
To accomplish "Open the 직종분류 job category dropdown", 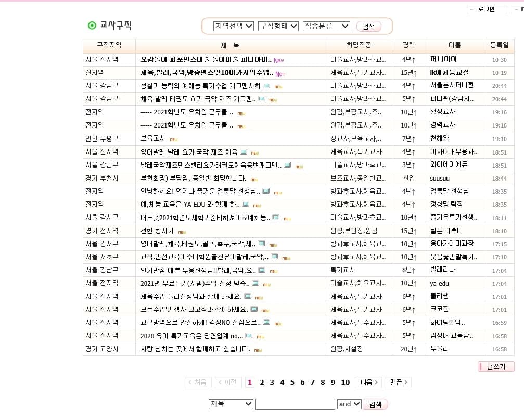I will (x=326, y=26).
